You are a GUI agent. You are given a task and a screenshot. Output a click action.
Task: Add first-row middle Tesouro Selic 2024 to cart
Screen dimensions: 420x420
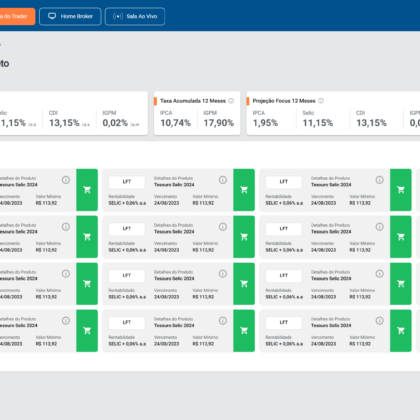(x=244, y=190)
